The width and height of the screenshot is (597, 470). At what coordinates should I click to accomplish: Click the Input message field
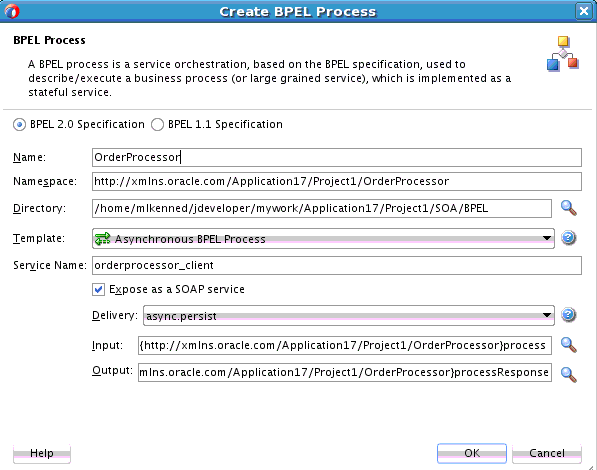coord(345,345)
